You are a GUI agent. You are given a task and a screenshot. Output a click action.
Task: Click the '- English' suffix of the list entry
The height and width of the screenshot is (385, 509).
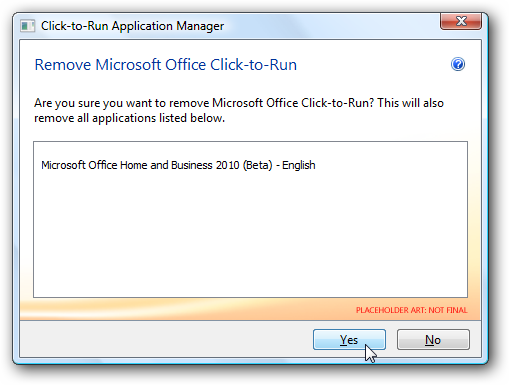pyautogui.click(x=296, y=165)
